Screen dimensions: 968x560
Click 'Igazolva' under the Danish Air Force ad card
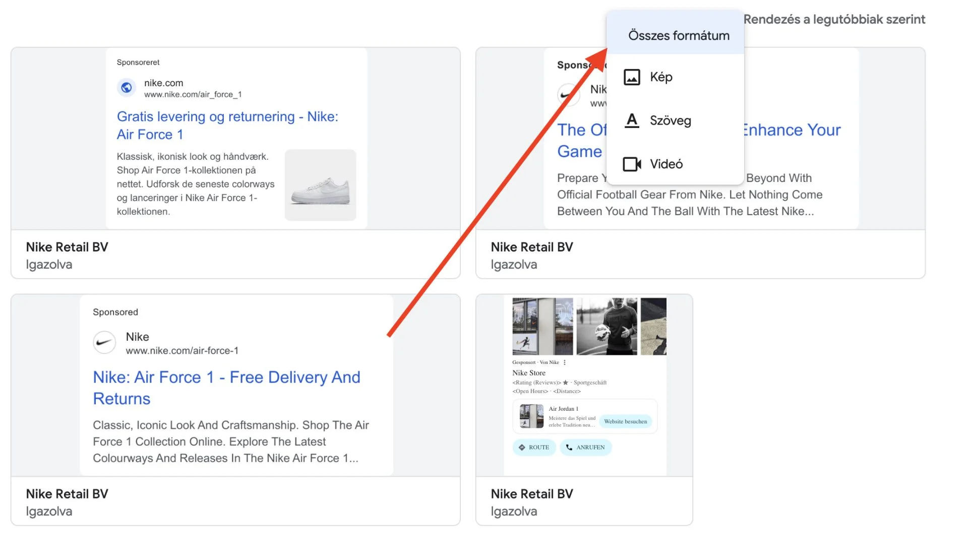(x=49, y=265)
